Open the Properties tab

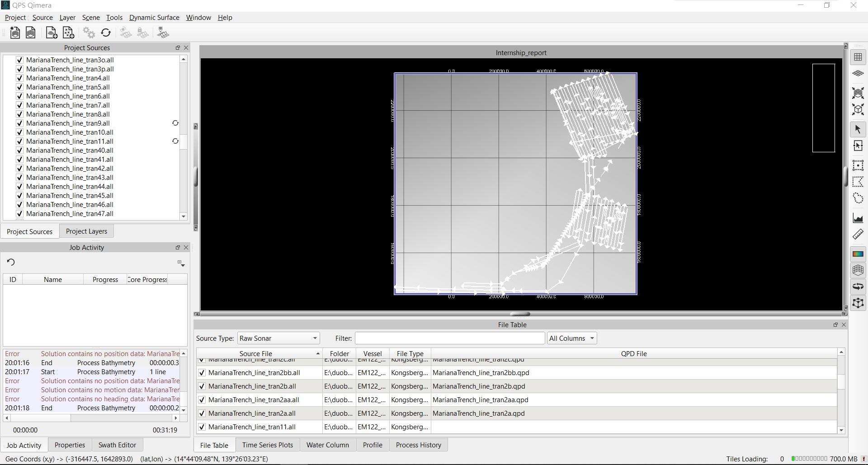pyautogui.click(x=70, y=445)
